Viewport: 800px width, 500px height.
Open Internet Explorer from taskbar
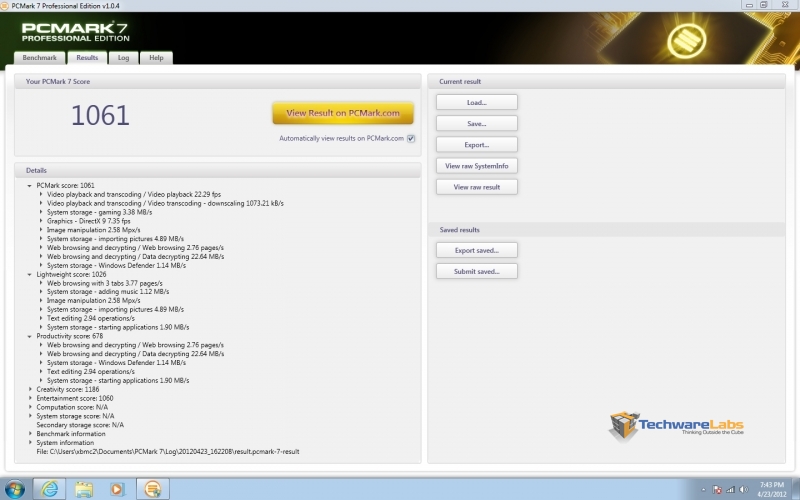[49, 489]
